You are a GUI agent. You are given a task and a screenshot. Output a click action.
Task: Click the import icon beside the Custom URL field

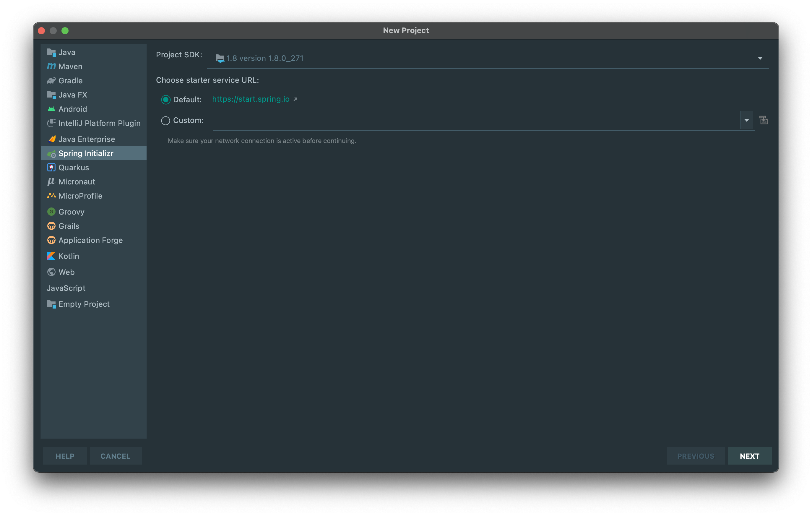tap(764, 120)
